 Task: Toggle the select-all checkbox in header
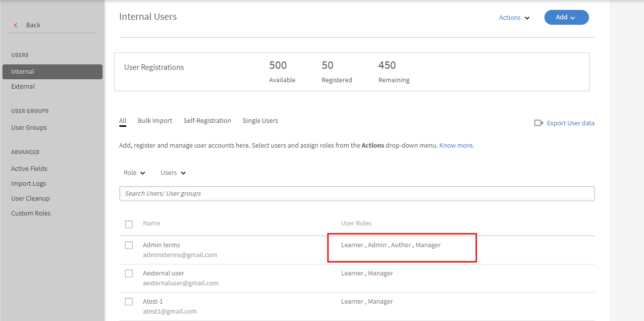(129, 224)
